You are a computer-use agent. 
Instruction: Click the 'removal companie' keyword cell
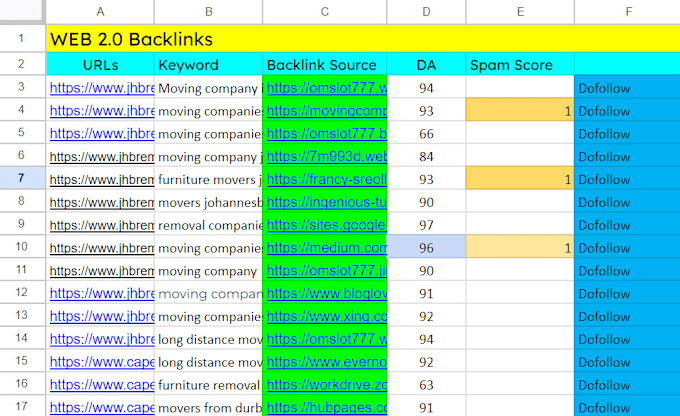tap(209, 225)
